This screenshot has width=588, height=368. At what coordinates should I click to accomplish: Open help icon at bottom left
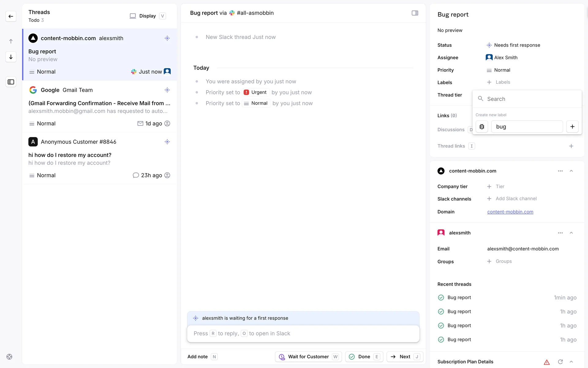pyautogui.click(x=9, y=357)
